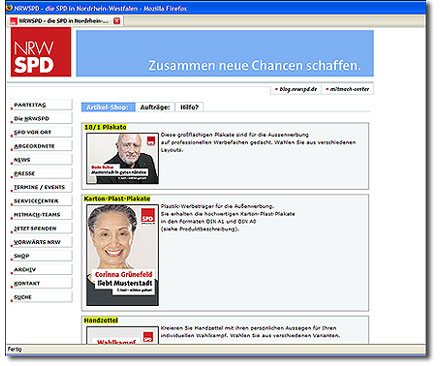Open PARTEITAG in the sidebar
440x366 pixels.
[41, 105]
